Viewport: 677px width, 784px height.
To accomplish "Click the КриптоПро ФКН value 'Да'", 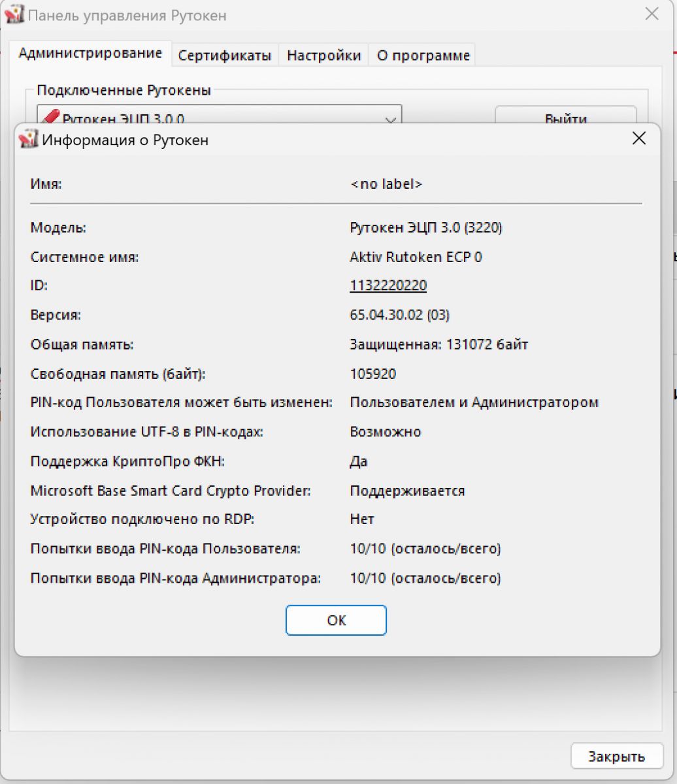I will [359, 461].
